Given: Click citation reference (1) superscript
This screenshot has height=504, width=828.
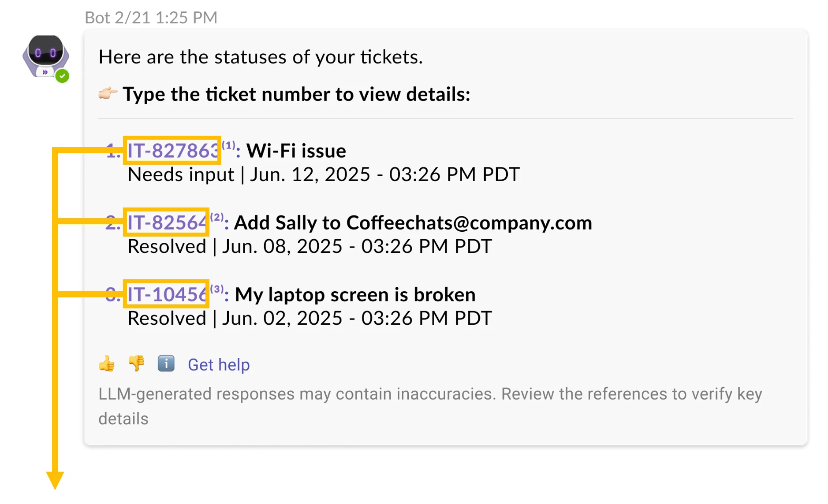Looking at the screenshot, I should tap(228, 145).
